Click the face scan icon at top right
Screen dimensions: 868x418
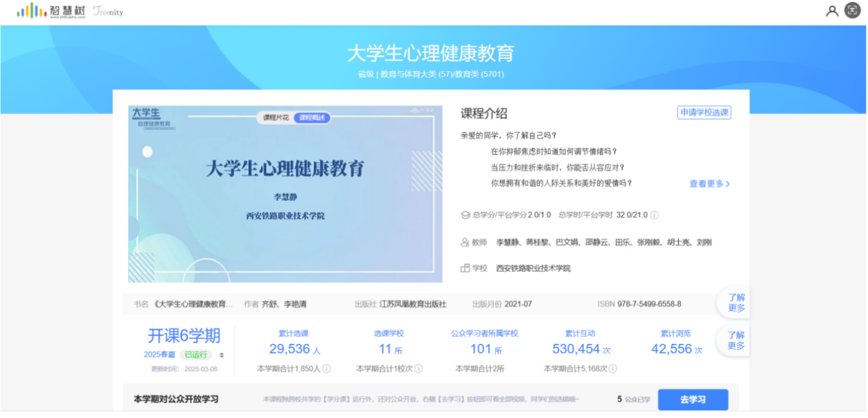(852, 11)
